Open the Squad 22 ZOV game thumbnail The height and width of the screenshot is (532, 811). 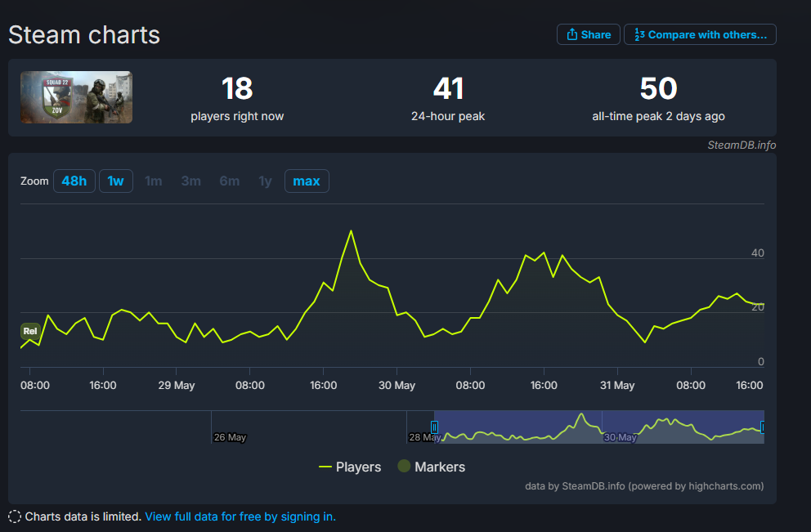click(77, 97)
